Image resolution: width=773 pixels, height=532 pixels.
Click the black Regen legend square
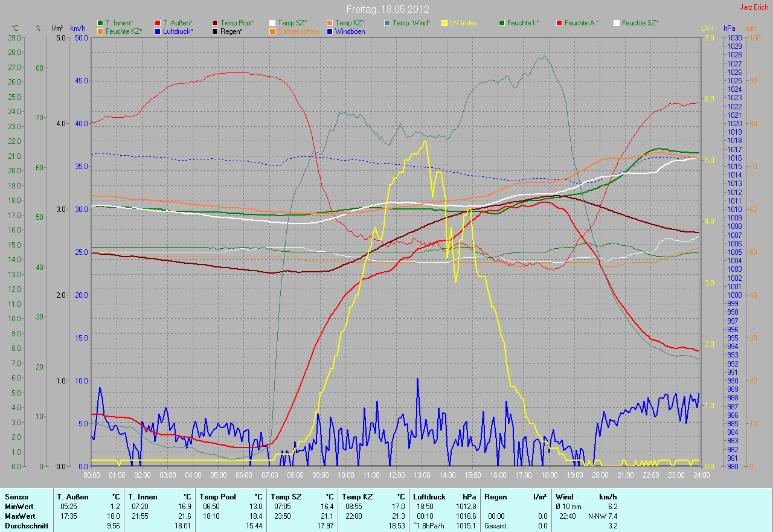tap(215, 31)
